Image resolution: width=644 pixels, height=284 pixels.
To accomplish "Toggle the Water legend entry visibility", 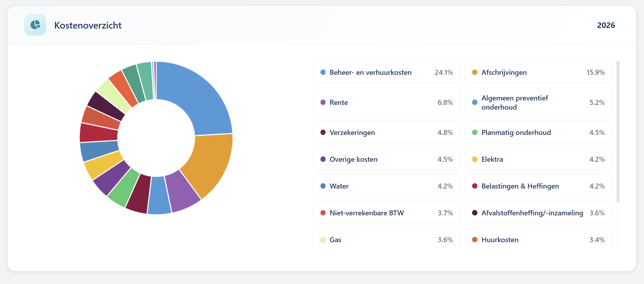I will 386,186.
